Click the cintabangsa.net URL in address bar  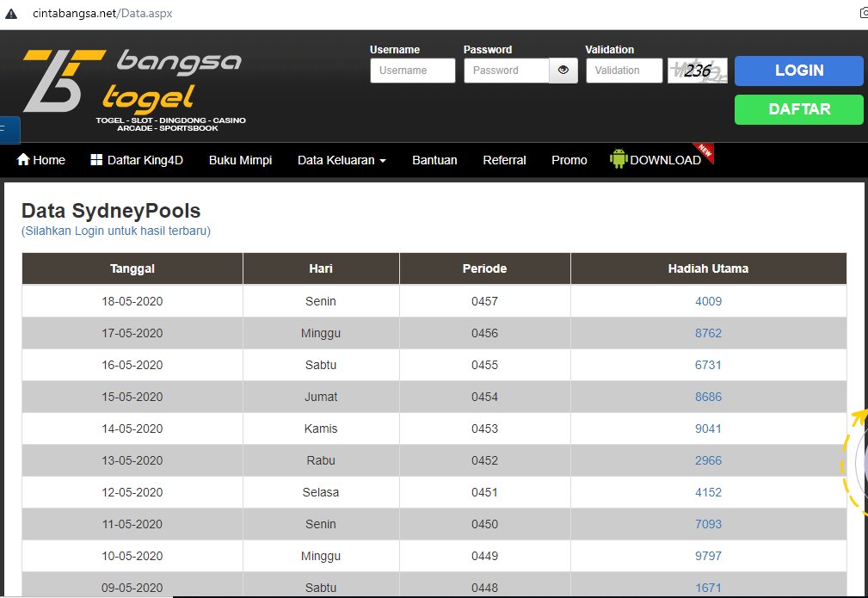(102, 13)
